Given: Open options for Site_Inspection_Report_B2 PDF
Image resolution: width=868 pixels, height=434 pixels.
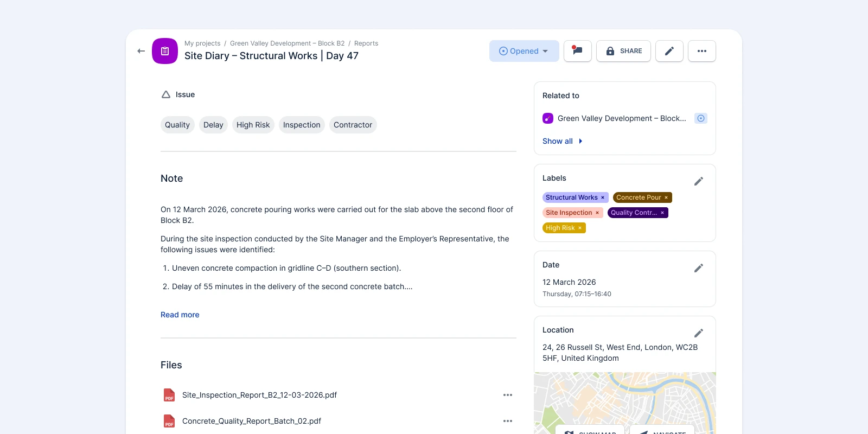Looking at the screenshot, I should (508, 395).
